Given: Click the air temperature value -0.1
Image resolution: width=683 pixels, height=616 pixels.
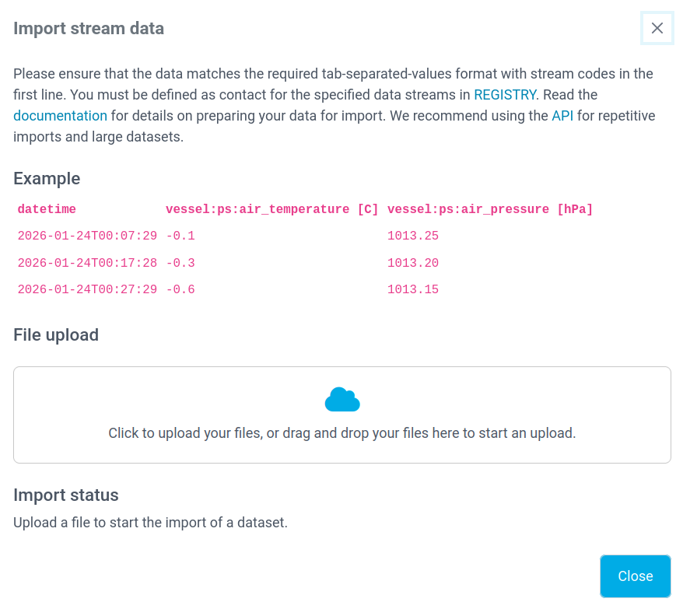Looking at the screenshot, I should coord(180,236).
